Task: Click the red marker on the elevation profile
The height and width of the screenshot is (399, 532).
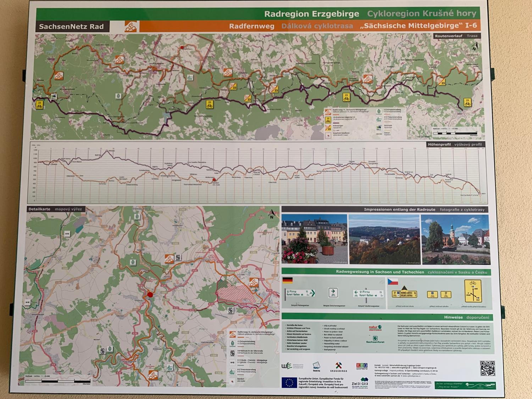Action: pos(214,179)
